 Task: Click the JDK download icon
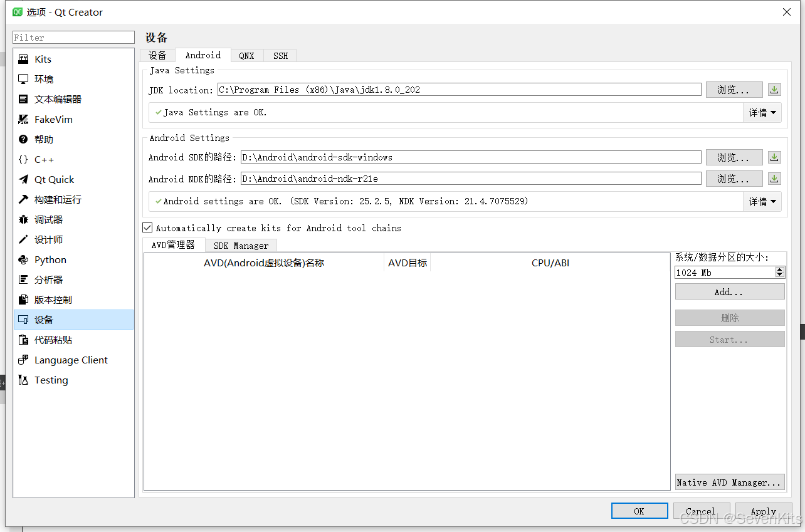point(774,90)
